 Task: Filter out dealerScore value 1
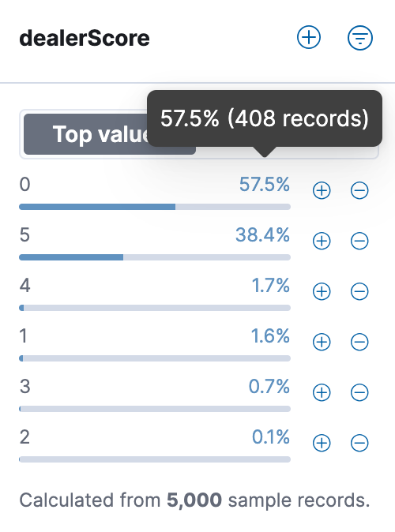pos(359,342)
